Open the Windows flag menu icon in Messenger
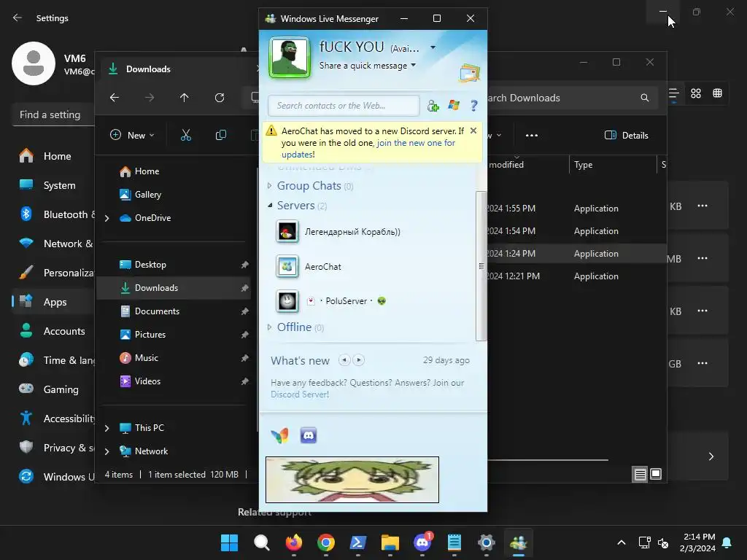The image size is (747, 560). (x=454, y=105)
